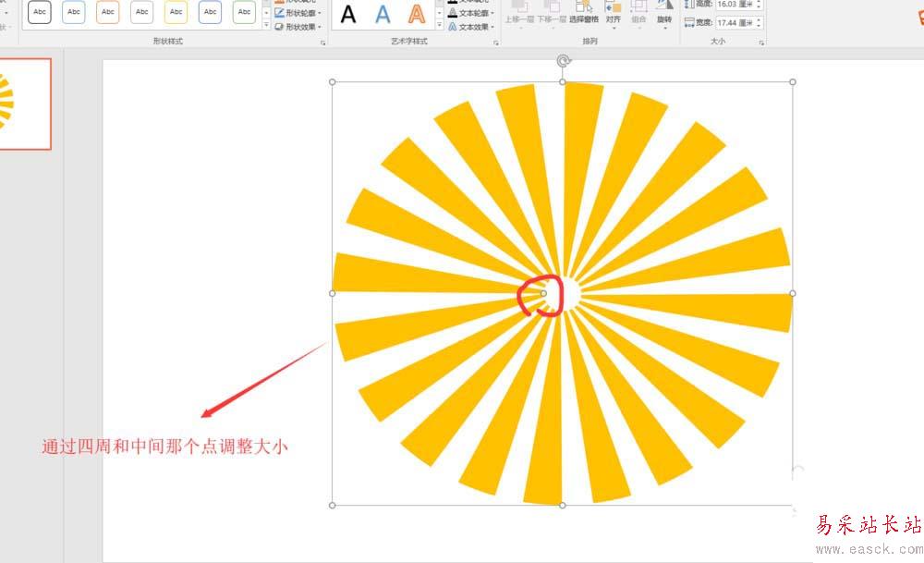Apply the yellow outline Abc shape style
Image resolution: width=924 pixels, height=563 pixels.
coord(176,12)
